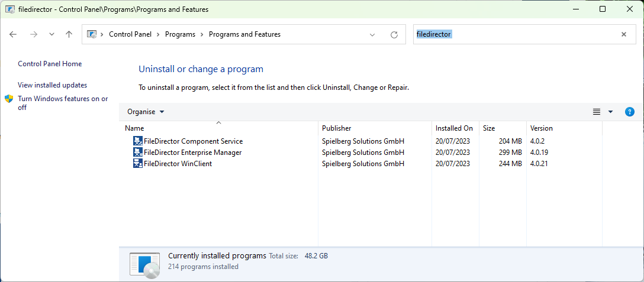Maximize the Programs and Features window
Screen dimensions: 644x282
pyautogui.click(x=603, y=9)
